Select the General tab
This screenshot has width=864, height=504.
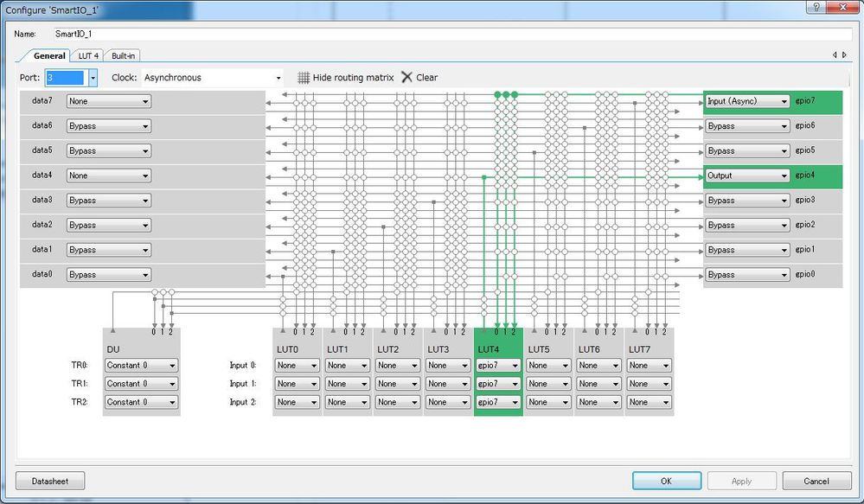point(48,55)
